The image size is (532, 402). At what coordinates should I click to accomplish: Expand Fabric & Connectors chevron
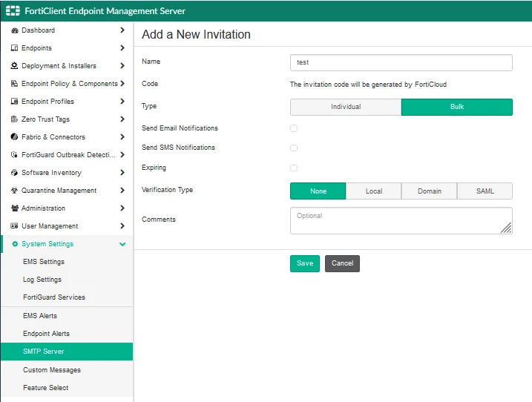[x=122, y=136]
